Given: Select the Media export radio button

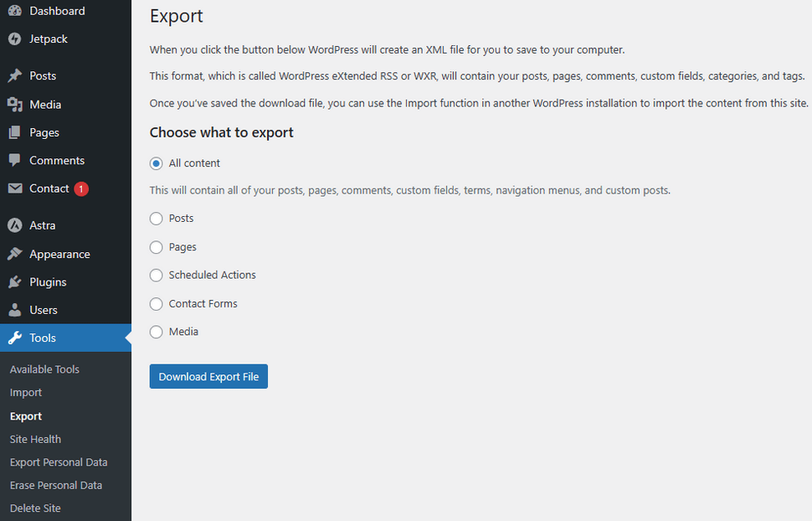Looking at the screenshot, I should pyautogui.click(x=156, y=332).
